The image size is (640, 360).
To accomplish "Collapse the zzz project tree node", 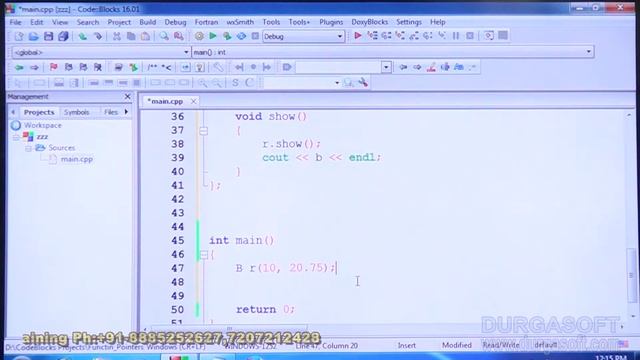I will point(16,137).
